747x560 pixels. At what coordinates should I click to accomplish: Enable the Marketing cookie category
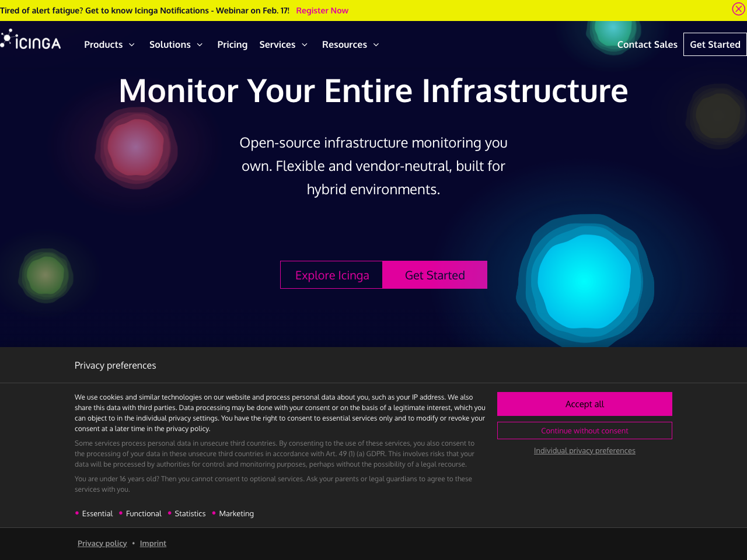click(236, 513)
